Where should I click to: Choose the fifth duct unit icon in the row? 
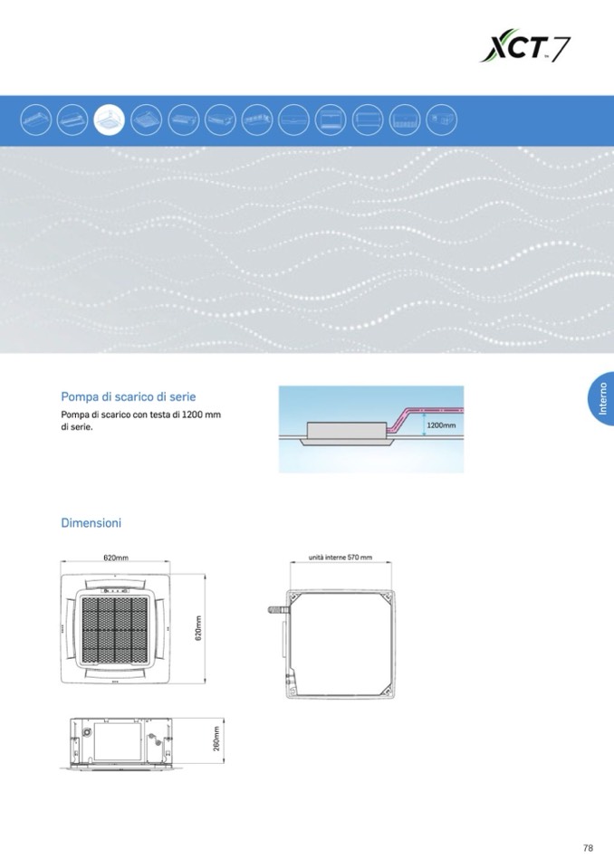[x=184, y=119]
